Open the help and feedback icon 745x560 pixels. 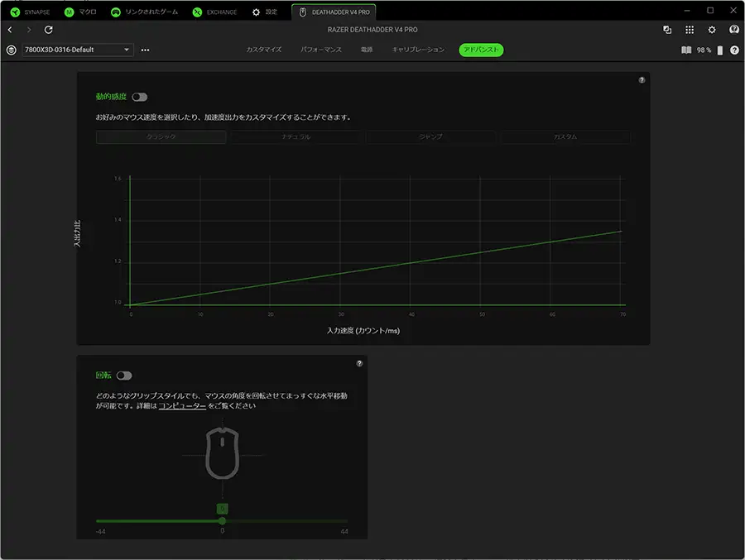tap(734, 30)
